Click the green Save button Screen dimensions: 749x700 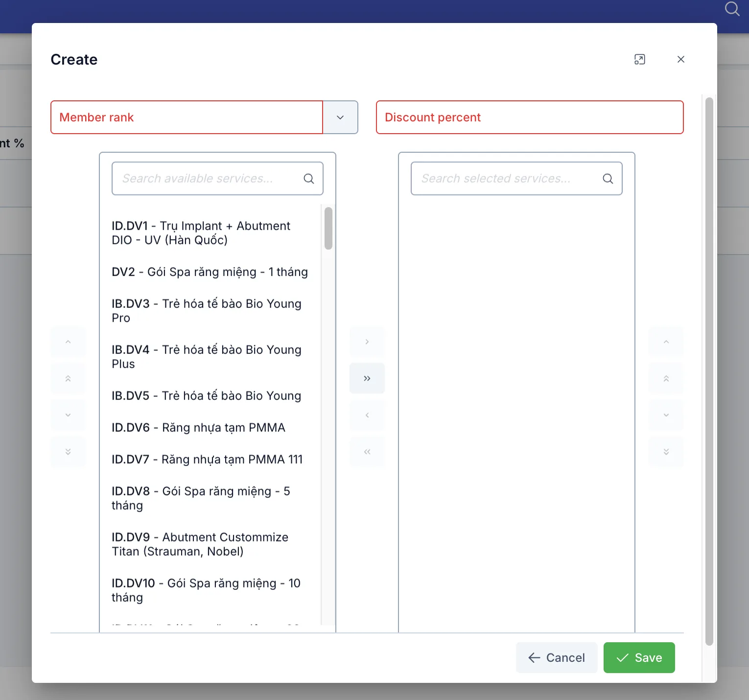click(639, 658)
